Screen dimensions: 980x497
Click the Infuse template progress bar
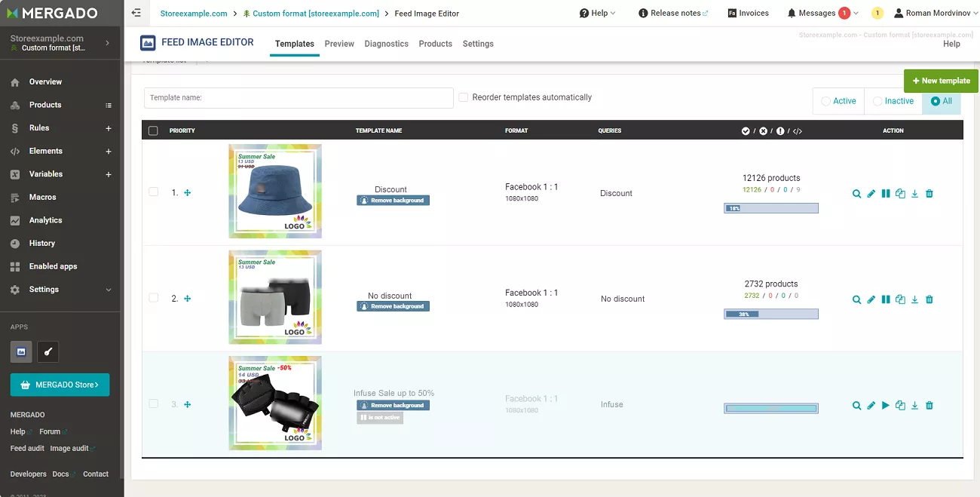click(x=771, y=408)
